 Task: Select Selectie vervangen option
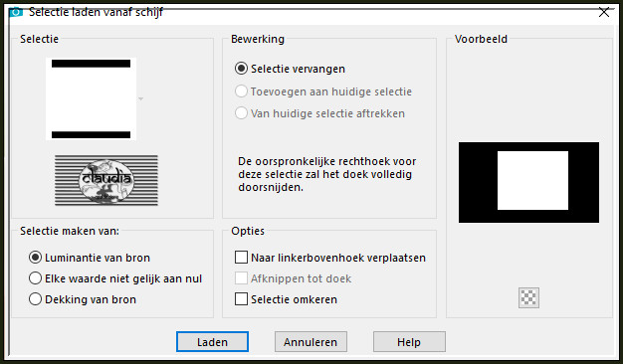click(x=241, y=69)
